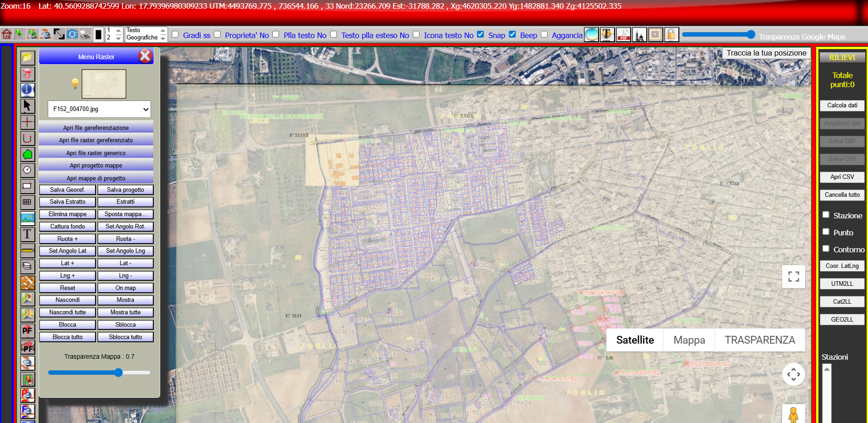Toggle fullscreen map view
The image size is (868, 423).
click(x=794, y=277)
